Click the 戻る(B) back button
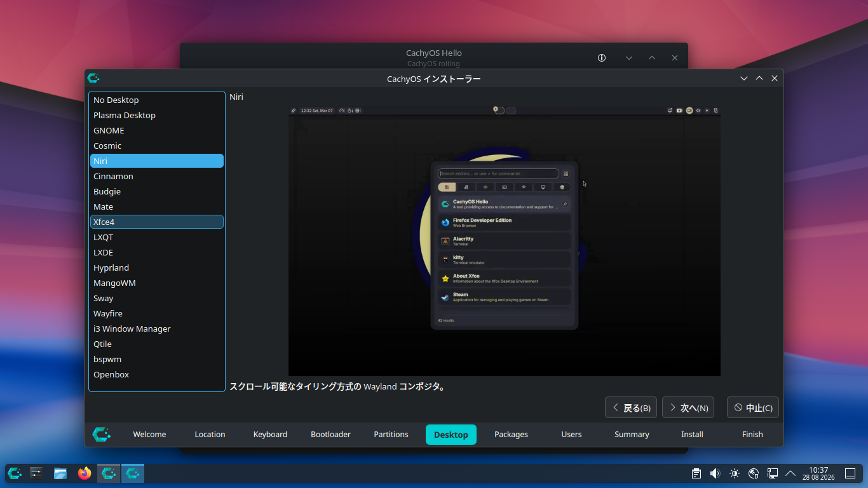 631,408
